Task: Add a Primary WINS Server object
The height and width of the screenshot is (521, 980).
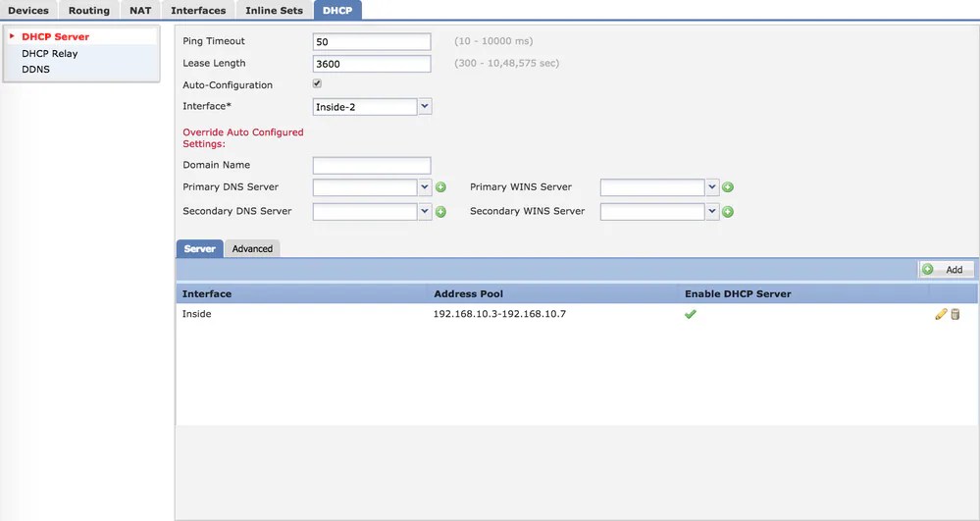Action: tap(728, 187)
